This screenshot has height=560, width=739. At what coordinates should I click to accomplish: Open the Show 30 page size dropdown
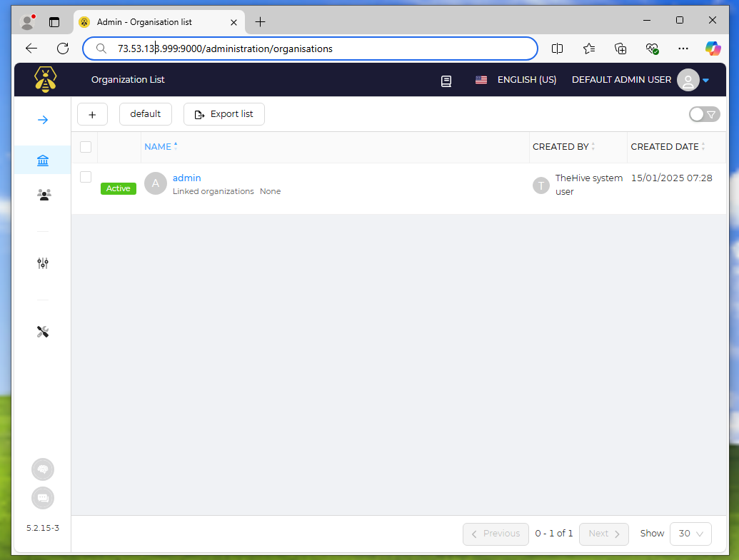690,534
